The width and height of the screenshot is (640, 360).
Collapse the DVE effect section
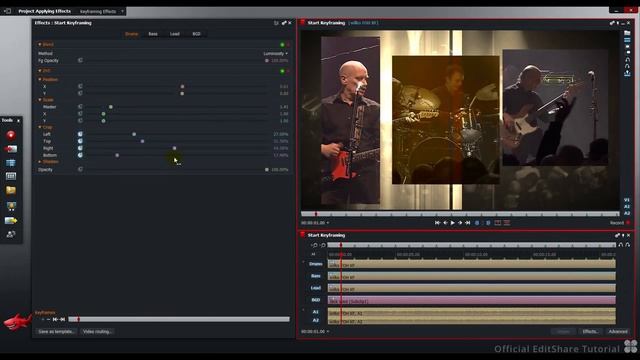click(x=40, y=71)
